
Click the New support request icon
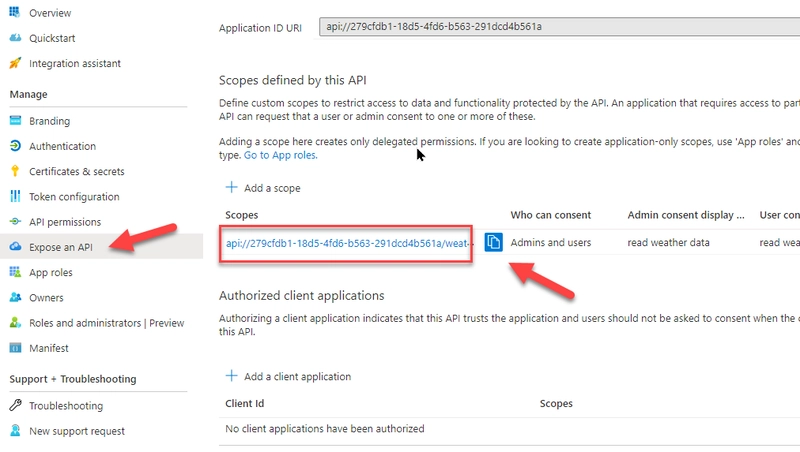(x=15, y=431)
